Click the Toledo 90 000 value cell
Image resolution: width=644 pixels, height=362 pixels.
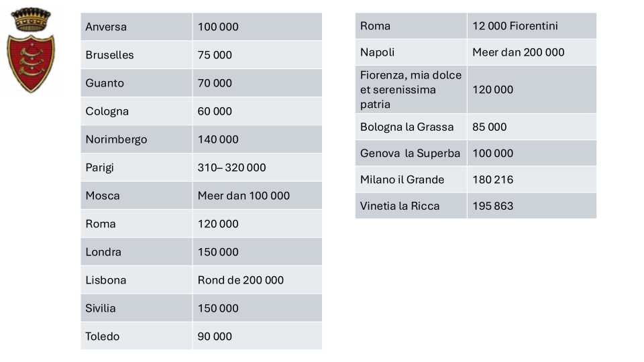(x=256, y=337)
